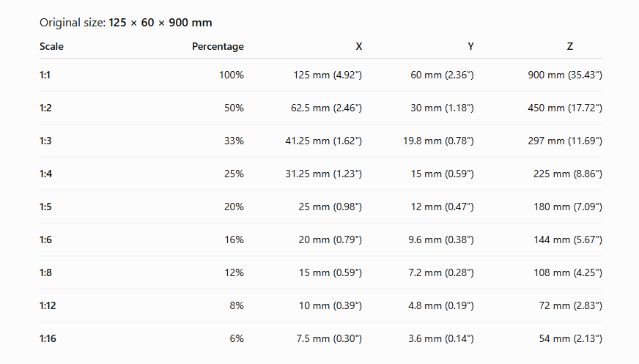Viewport: 639px width, 364px height.
Task: Click the X column header
Action: [358, 46]
